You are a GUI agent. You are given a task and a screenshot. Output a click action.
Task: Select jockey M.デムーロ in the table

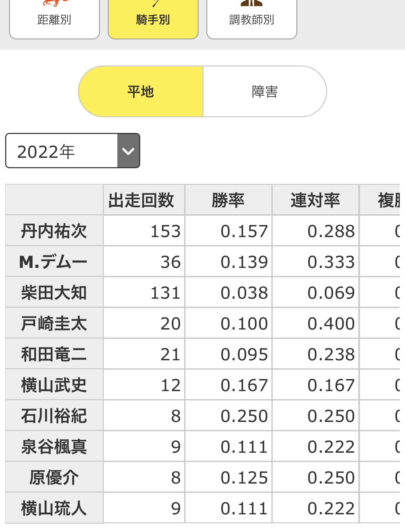pyautogui.click(x=54, y=262)
